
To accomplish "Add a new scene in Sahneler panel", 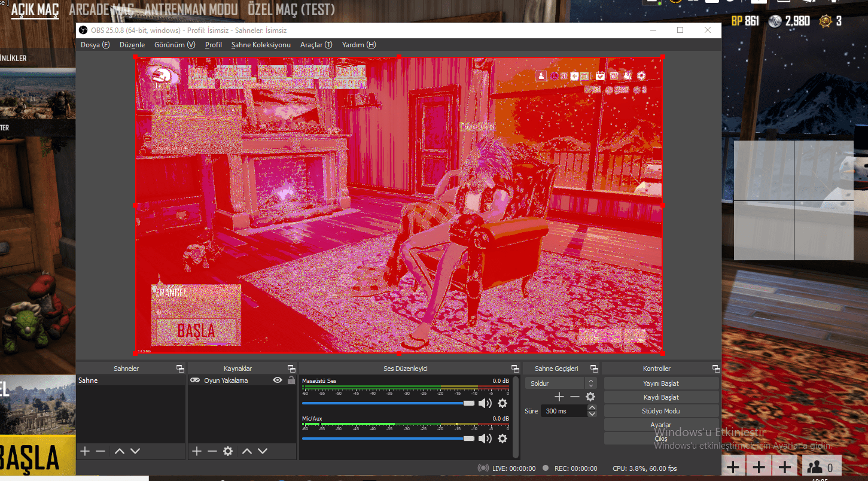I will 85,451.
